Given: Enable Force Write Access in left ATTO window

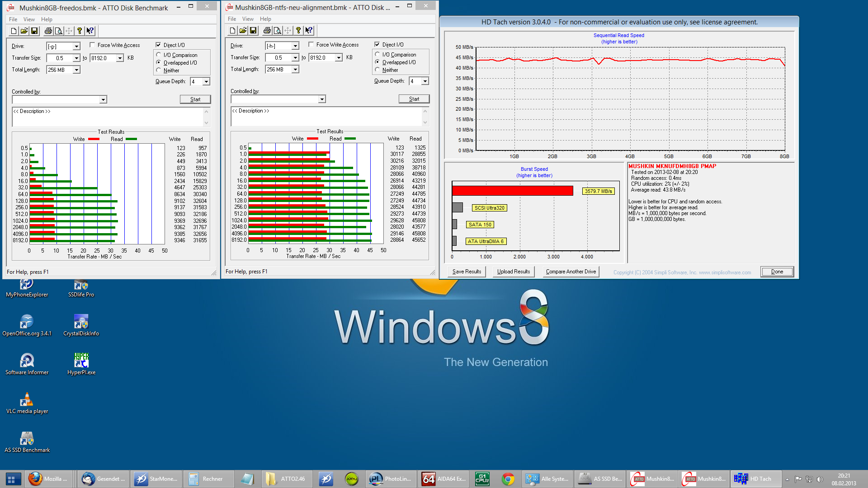Looking at the screenshot, I should pos(92,45).
